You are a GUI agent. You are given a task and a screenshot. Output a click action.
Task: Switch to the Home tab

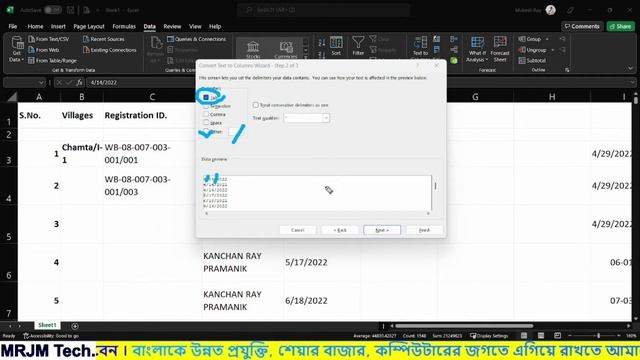click(x=35, y=26)
